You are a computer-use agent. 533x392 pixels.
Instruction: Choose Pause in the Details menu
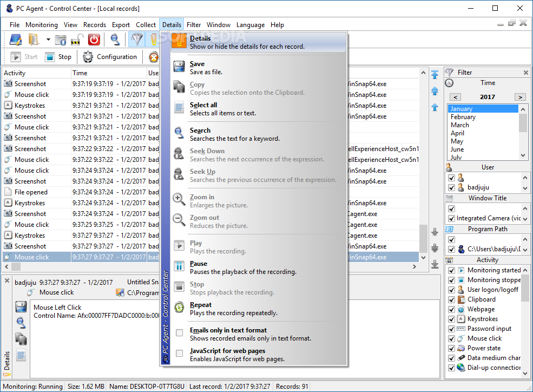pyautogui.click(x=258, y=267)
